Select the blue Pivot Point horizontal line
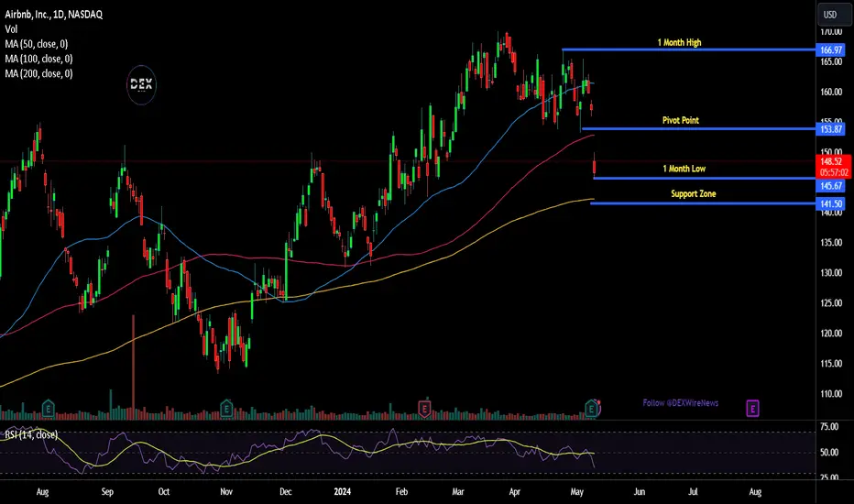 [x=698, y=129]
